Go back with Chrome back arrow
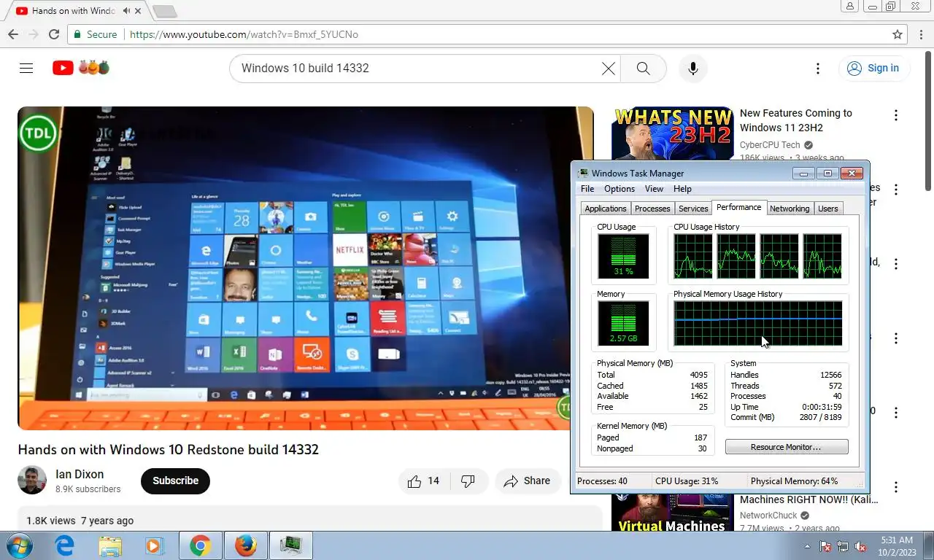 click(x=13, y=34)
